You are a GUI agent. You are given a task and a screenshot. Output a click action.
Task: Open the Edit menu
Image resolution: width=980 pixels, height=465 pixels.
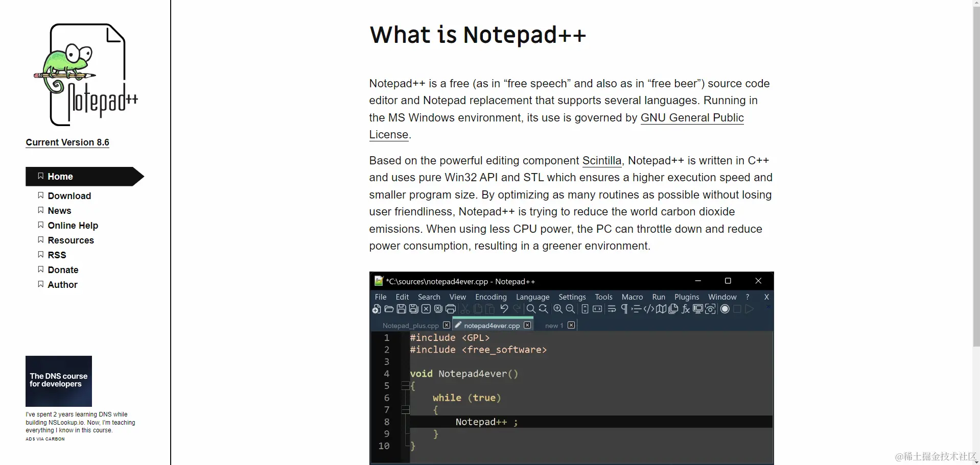coord(402,297)
